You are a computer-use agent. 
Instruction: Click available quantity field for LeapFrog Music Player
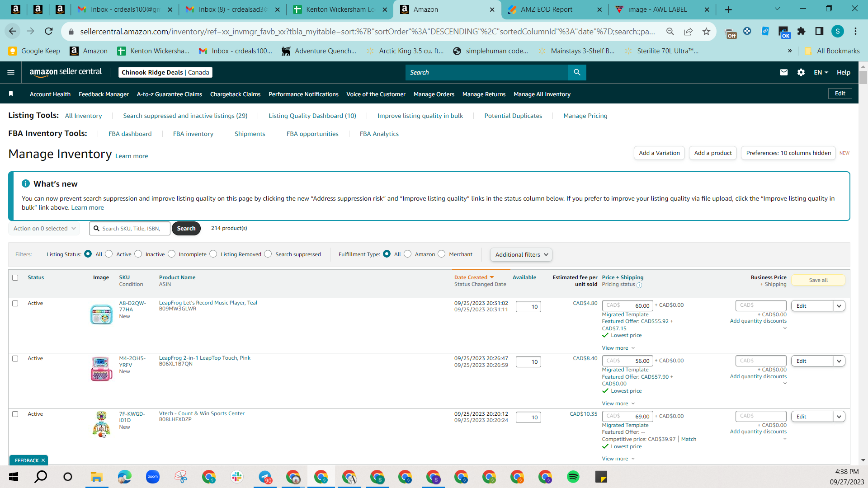click(528, 306)
